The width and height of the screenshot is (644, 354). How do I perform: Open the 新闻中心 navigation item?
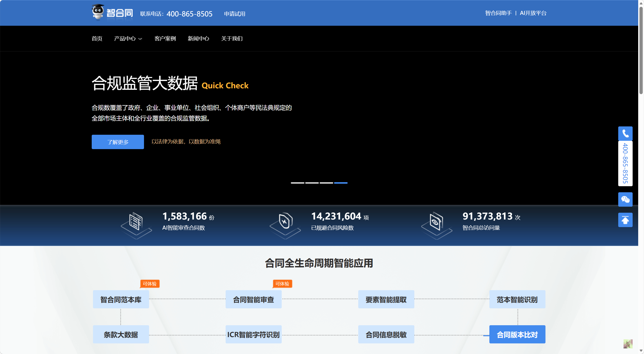(199, 39)
